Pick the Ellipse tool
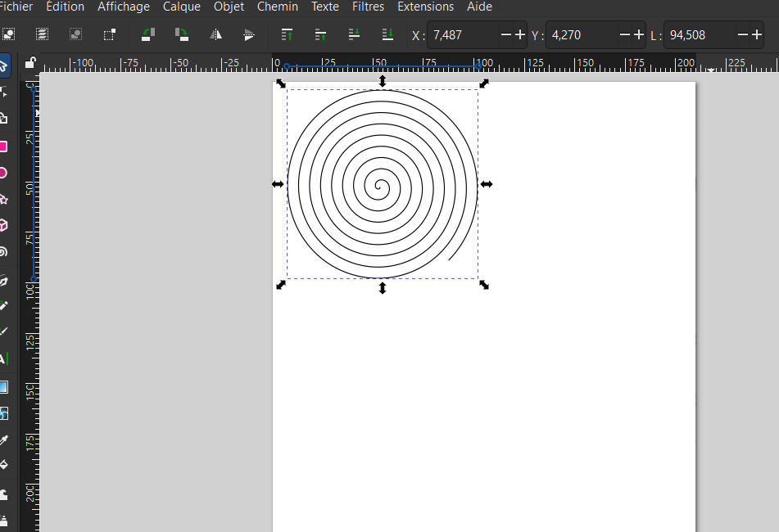 3,173
